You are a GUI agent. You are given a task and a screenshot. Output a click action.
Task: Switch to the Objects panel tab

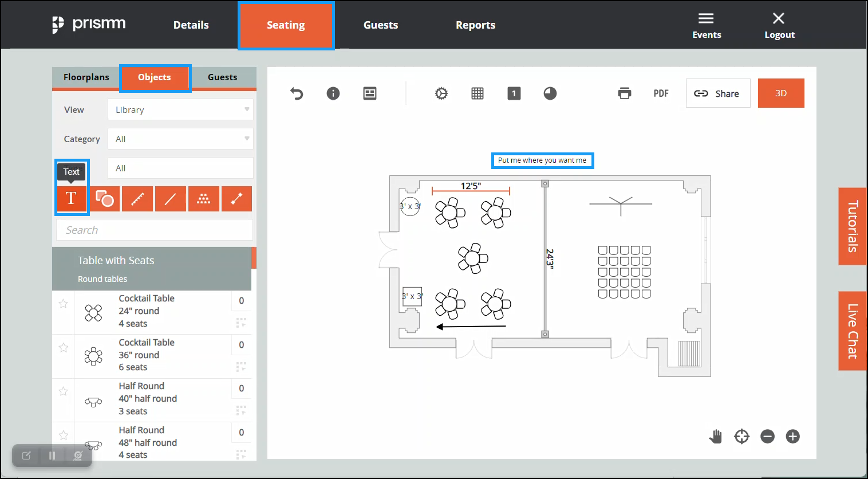point(155,77)
